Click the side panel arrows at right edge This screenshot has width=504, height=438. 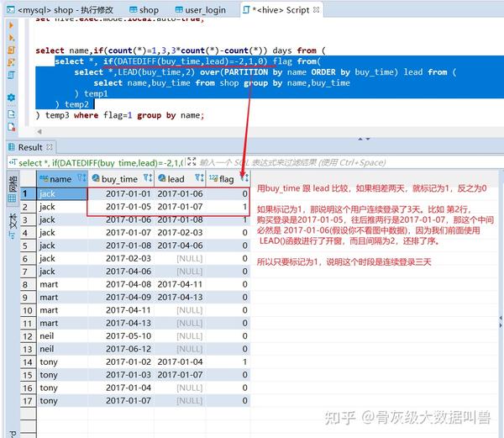point(501,322)
